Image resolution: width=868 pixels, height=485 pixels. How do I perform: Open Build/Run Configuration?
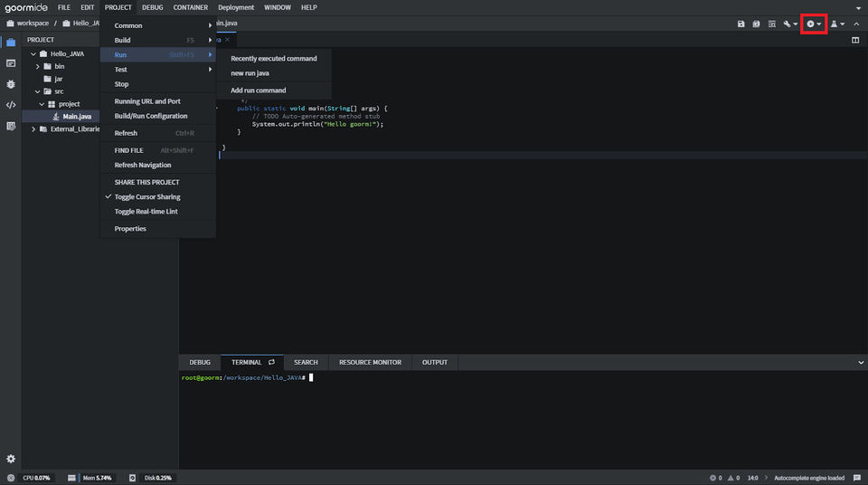(x=150, y=116)
